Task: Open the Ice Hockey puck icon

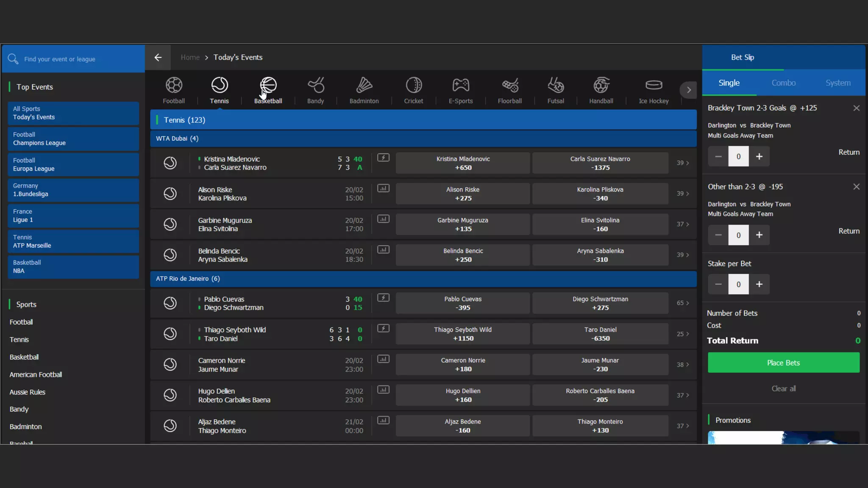Action: (654, 86)
